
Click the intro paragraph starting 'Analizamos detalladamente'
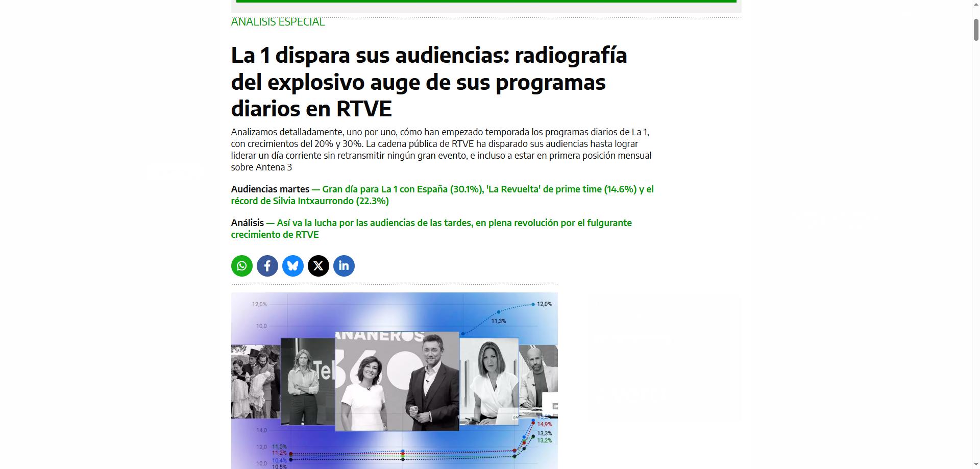coord(441,149)
